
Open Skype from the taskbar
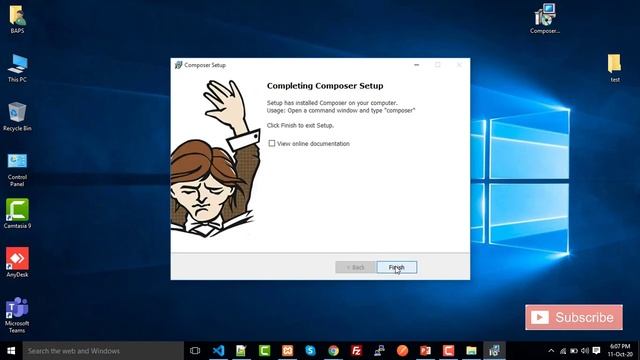(x=310, y=351)
